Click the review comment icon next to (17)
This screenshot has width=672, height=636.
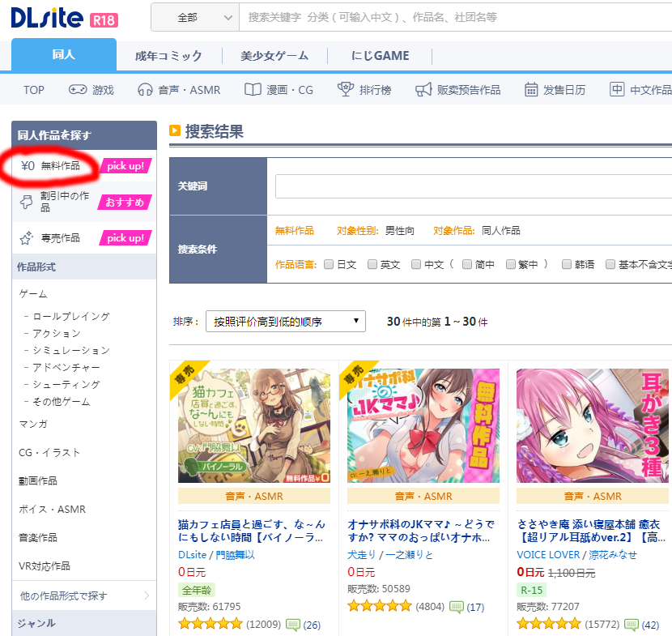click(457, 606)
